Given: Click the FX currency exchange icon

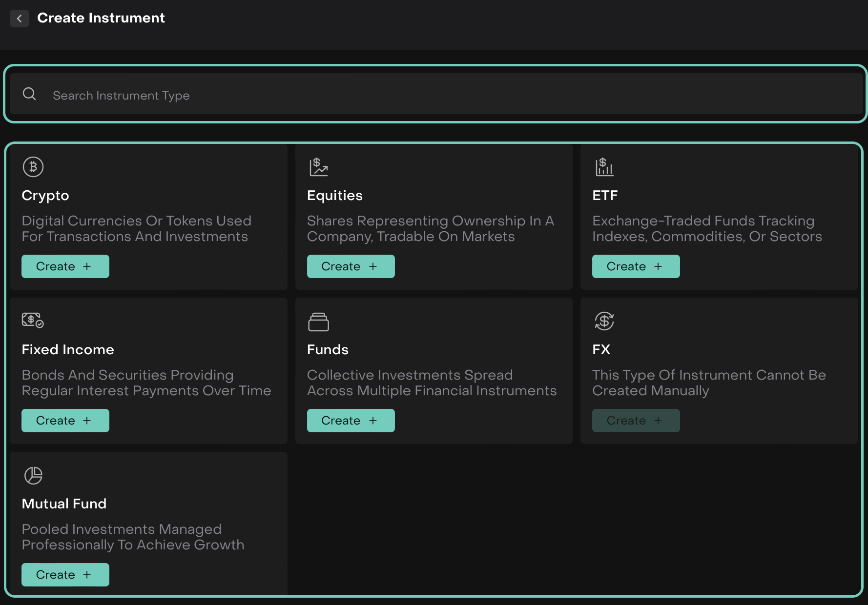Looking at the screenshot, I should click(x=604, y=321).
